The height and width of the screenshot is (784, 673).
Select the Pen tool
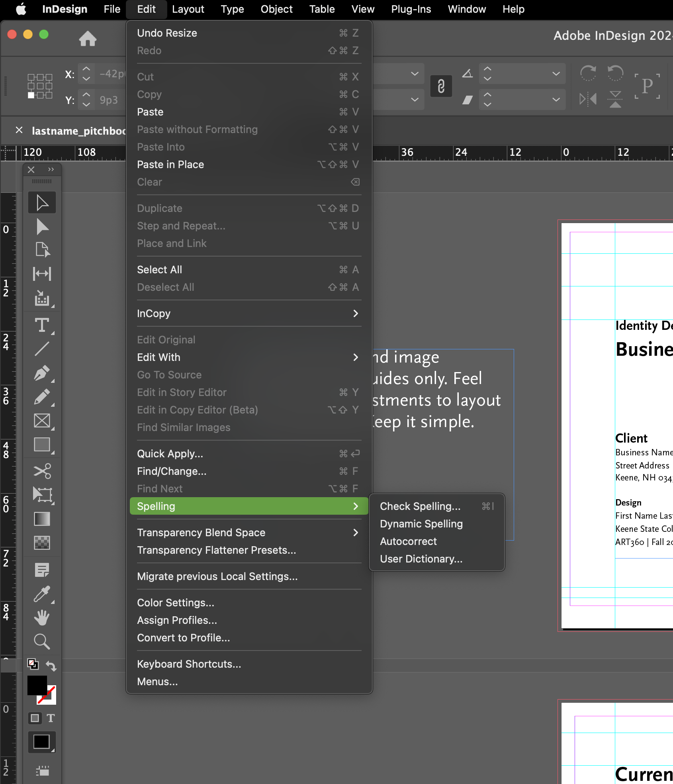[41, 373]
